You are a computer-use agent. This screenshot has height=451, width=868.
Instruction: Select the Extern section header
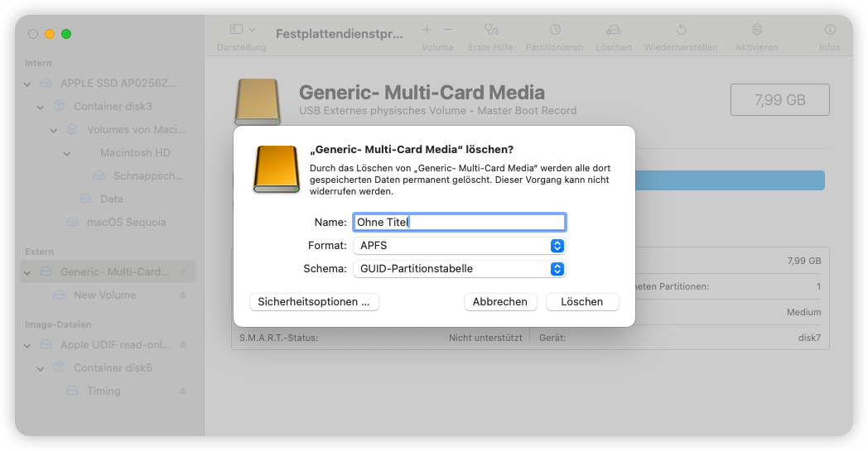pyautogui.click(x=39, y=252)
